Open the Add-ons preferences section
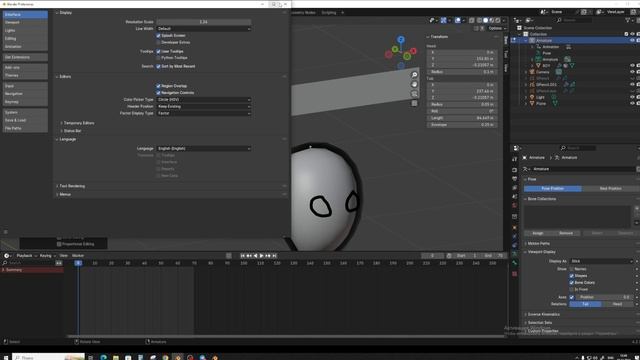 click(x=25, y=67)
